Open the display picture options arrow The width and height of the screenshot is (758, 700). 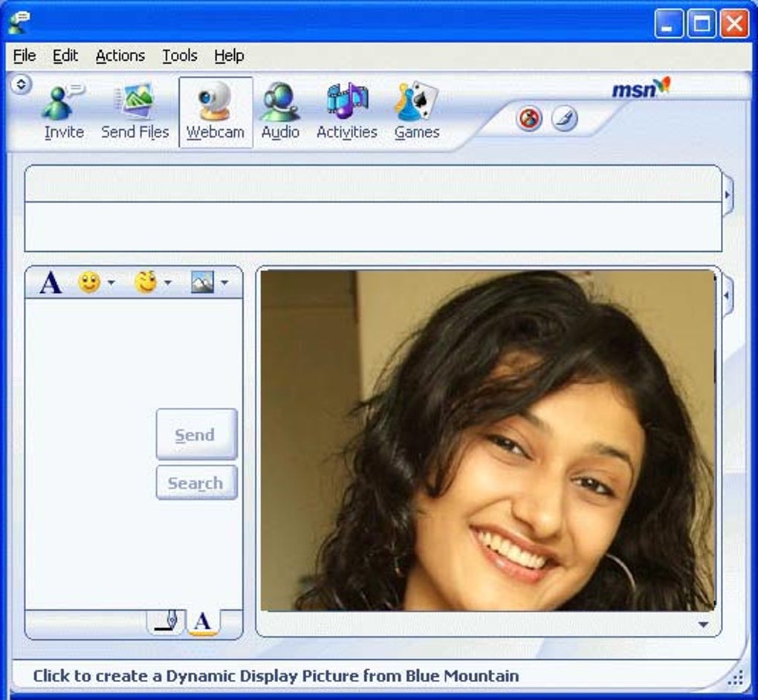703,625
